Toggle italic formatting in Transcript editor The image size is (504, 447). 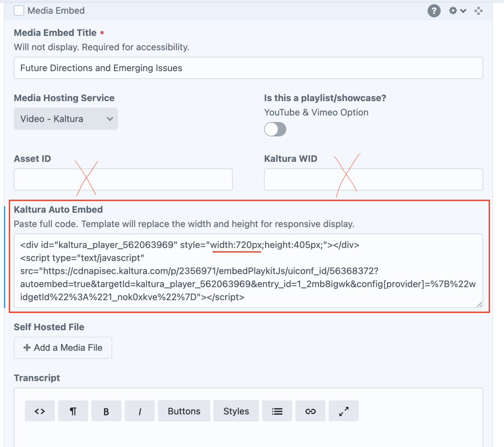pos(139,411)
